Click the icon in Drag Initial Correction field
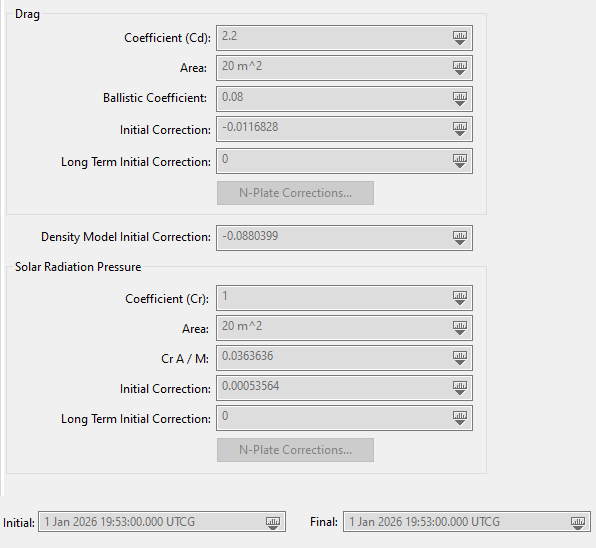 (460, 128)
